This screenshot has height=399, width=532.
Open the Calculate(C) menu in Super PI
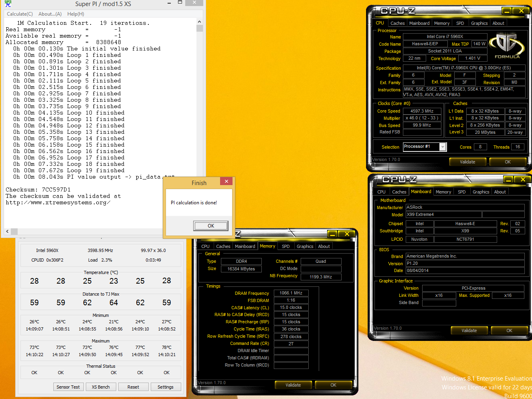[x=20, y=14]
